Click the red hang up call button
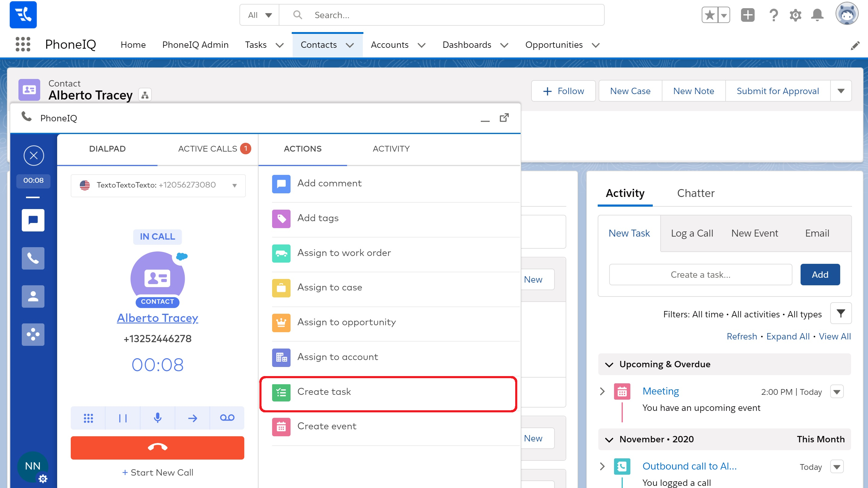This screenshot has width=868, height=488. click(x=157, y=447)
